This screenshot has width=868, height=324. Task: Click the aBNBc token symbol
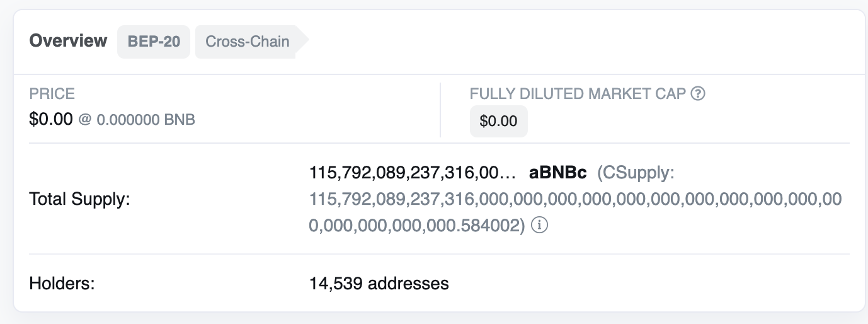[x=558, y=173]
